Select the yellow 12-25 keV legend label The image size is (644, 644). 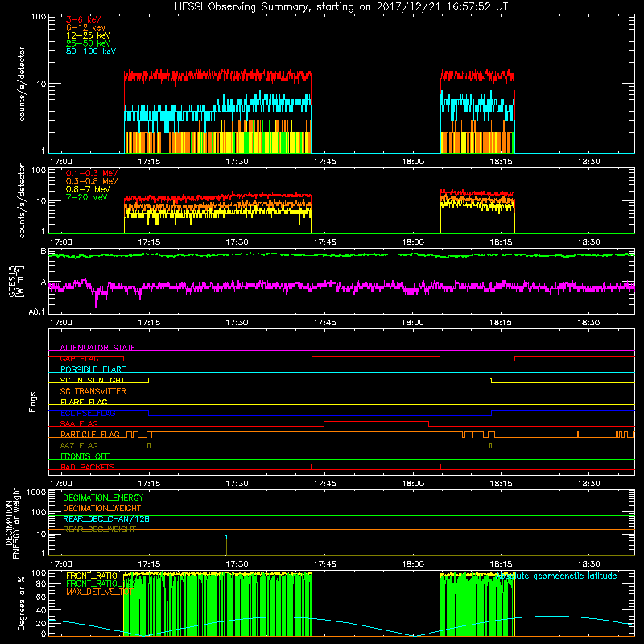tap(89, 35)
